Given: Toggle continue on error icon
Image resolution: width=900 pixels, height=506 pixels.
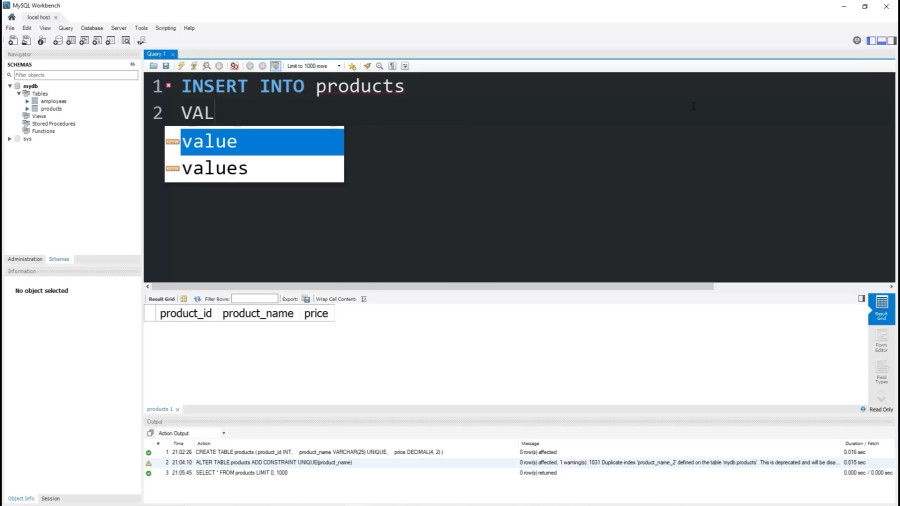Looking at the screenshot, I should point(234,66).
